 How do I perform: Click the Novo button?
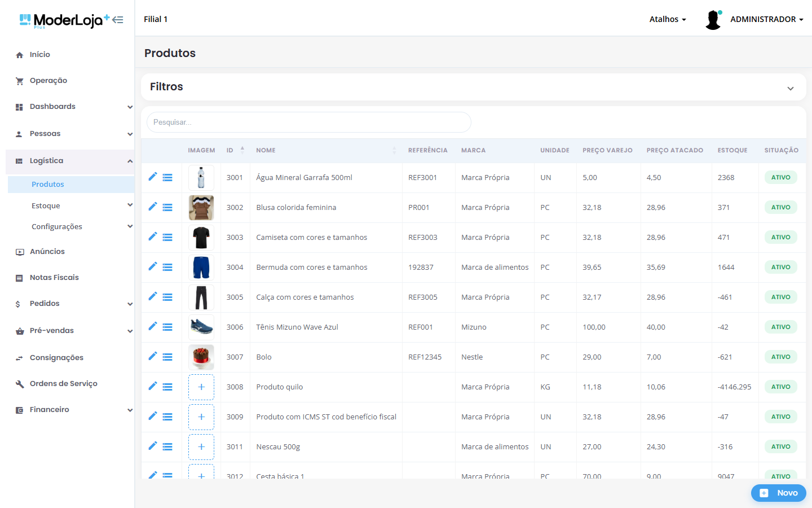pos(779,493)
